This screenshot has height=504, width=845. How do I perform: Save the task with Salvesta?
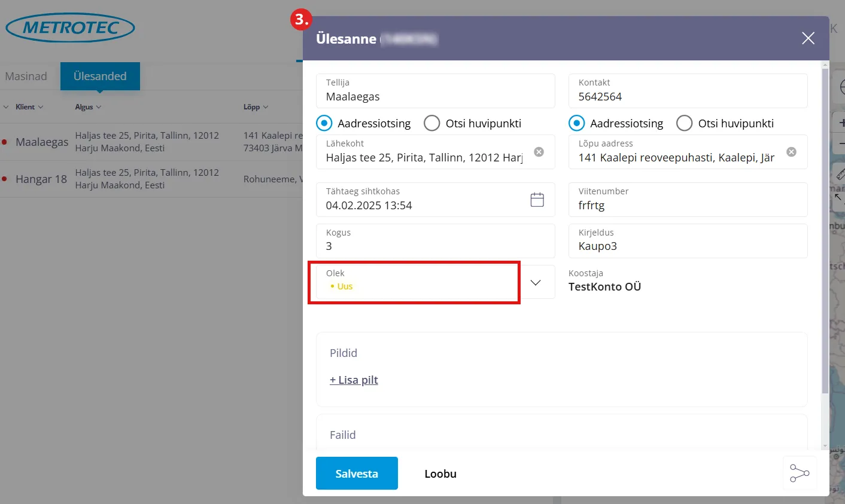pyautogui.click(x=357, y=474)
